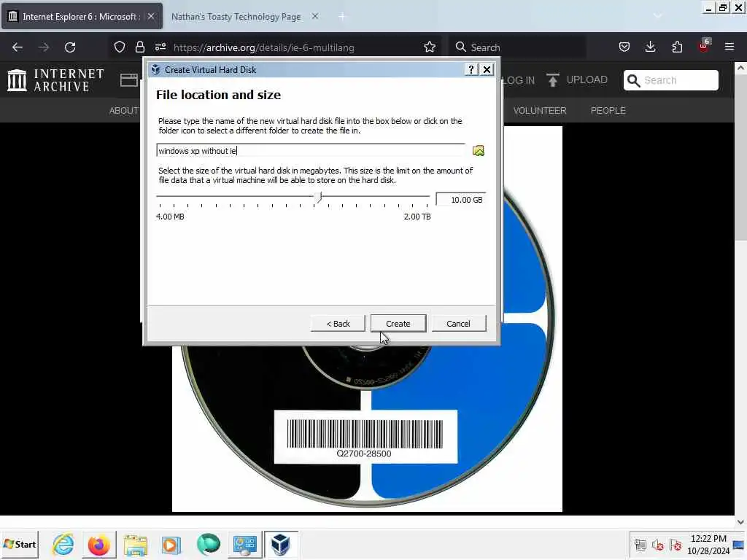747x560 pixels.
Task: Click the volume muted tray icon
Action: point(658,544)
